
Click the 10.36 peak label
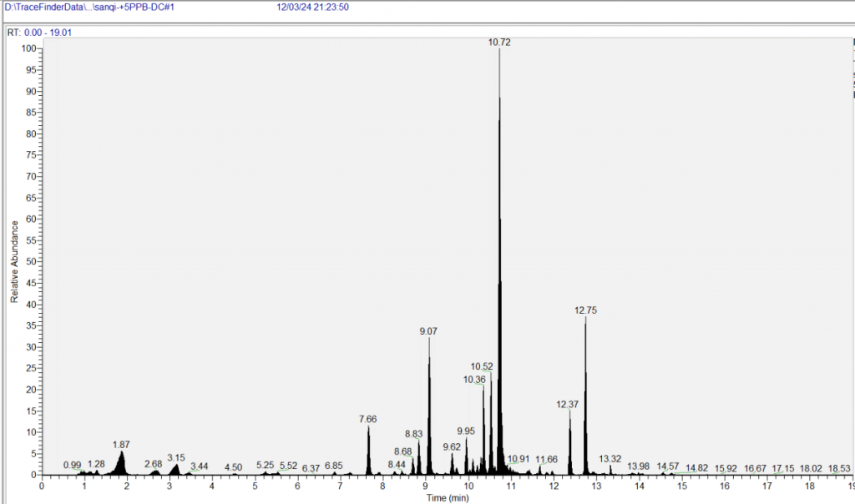[473, 380]
